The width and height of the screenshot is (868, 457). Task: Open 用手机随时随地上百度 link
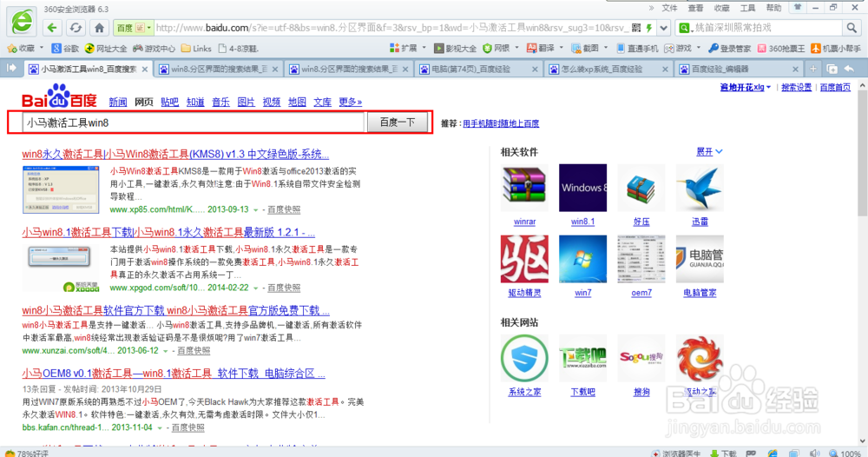click(501, 123)
